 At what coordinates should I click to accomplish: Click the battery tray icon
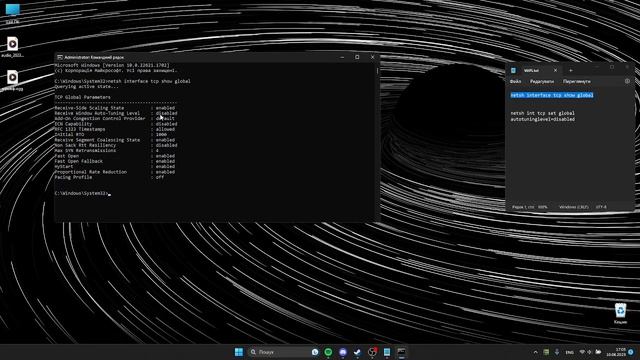point(598,352)
